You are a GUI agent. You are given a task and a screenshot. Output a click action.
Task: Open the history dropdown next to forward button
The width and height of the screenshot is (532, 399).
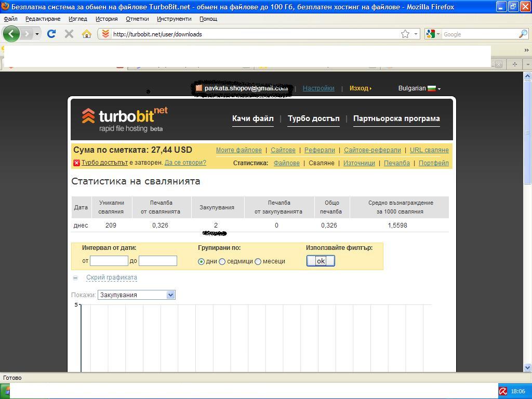[x=37, y=34]
